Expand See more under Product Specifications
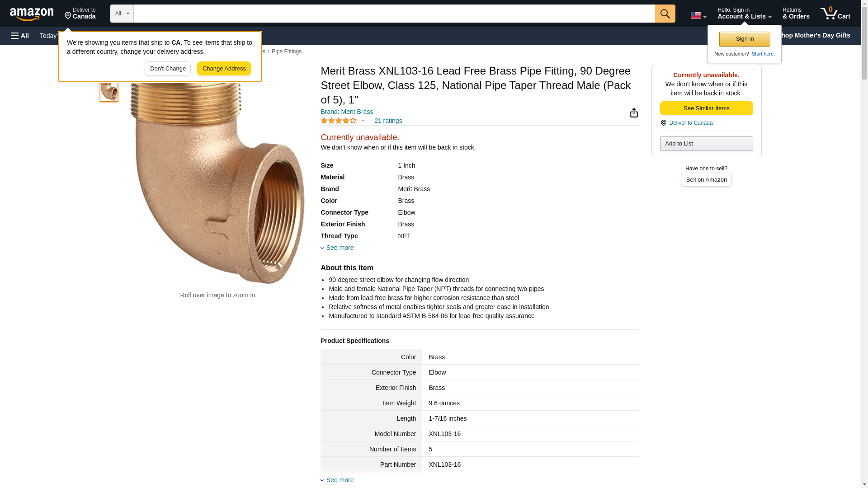Image resolution: width=868 pixels, height=488 pixels. pyautogui.click(x=340, y=480)
